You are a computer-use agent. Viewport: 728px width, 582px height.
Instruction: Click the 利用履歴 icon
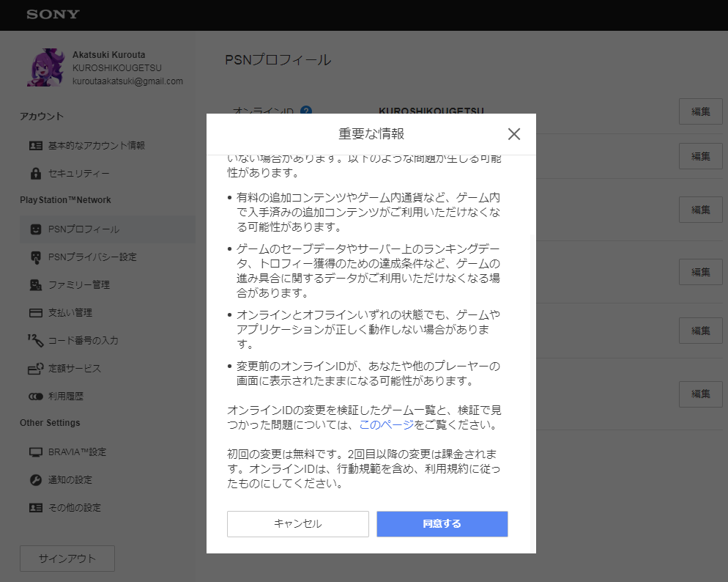tap(36, 397)
